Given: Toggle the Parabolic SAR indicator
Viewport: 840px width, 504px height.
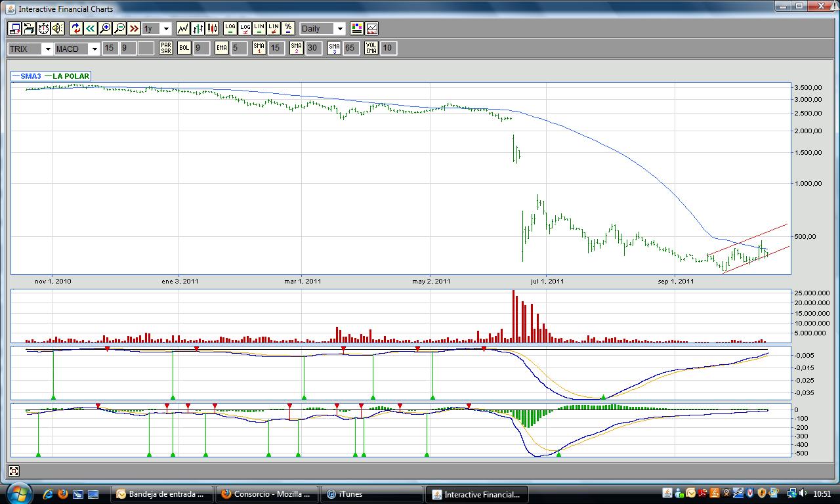Looking at the screenshot, I should click(166, 48).
